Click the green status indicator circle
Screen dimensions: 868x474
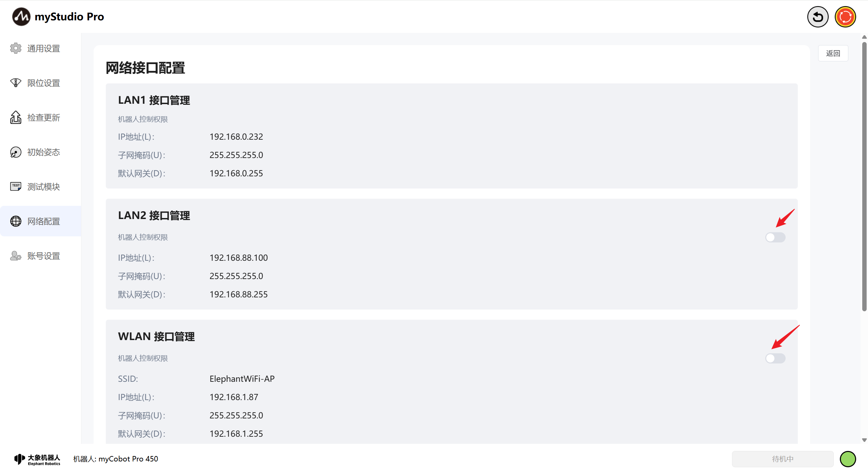pyautogui.click(x=848, y=459)
